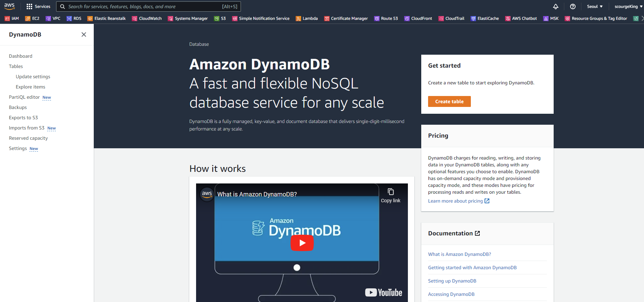Click the ElastiCache shortcut icon
This screenshot has width=644, height=302.
tap(473, 18)
